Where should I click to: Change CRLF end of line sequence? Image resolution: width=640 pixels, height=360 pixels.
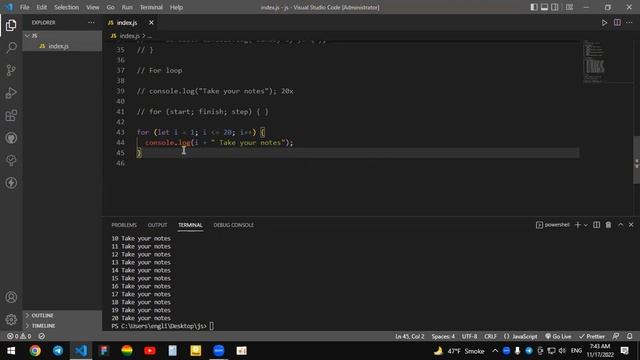click(x=490, y=336)
